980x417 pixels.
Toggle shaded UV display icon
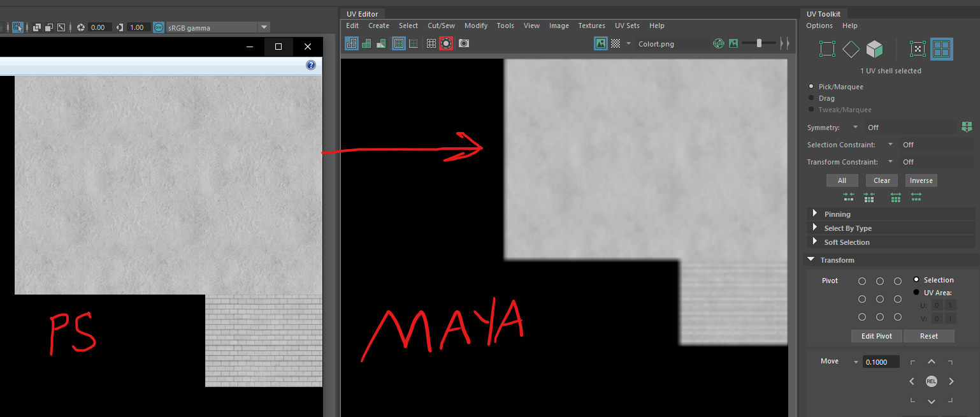[x=366, y=43]
